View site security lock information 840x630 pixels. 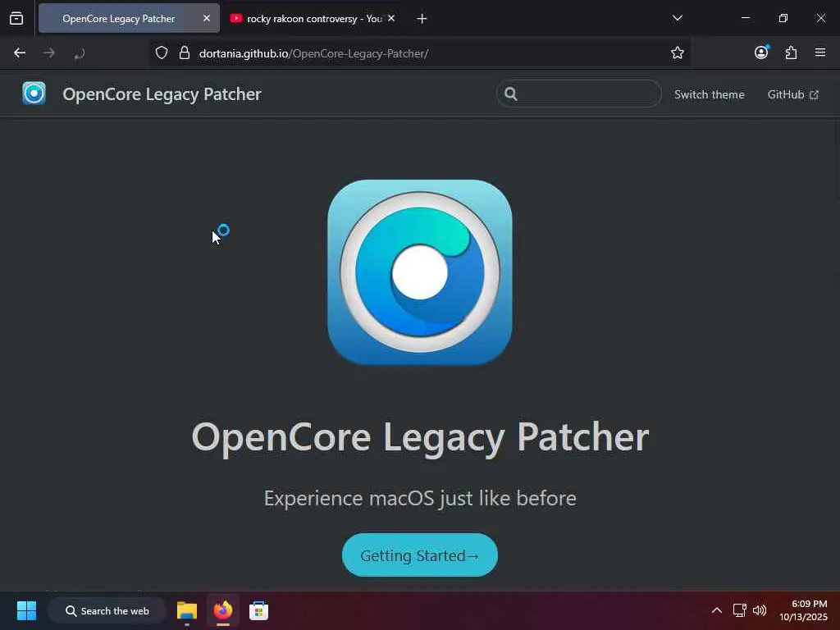tap(185, 53)
